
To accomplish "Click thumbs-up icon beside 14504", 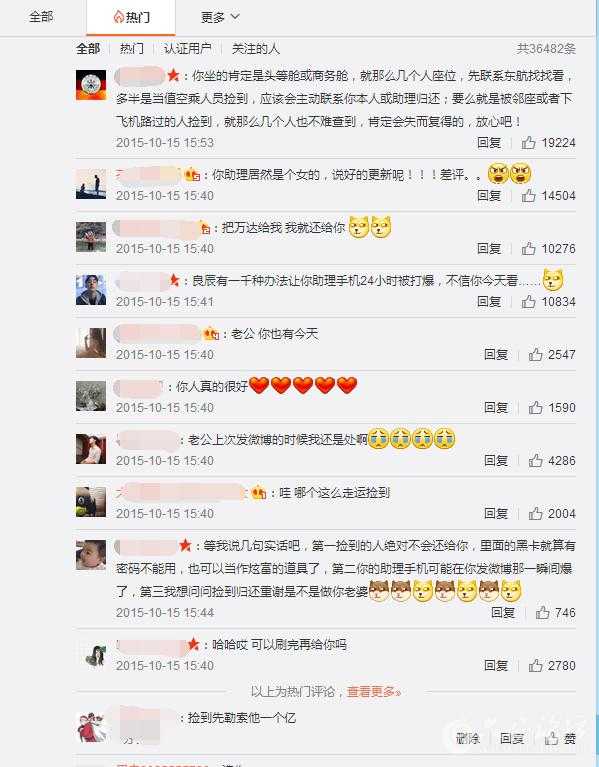I will [x=528, y=196].
